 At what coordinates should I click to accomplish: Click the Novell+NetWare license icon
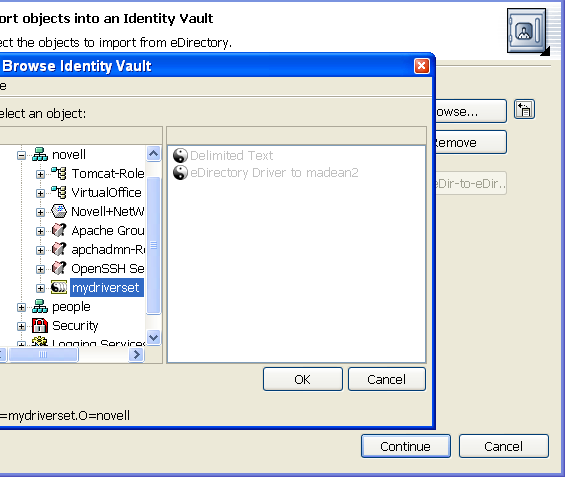tap(59, 211)
